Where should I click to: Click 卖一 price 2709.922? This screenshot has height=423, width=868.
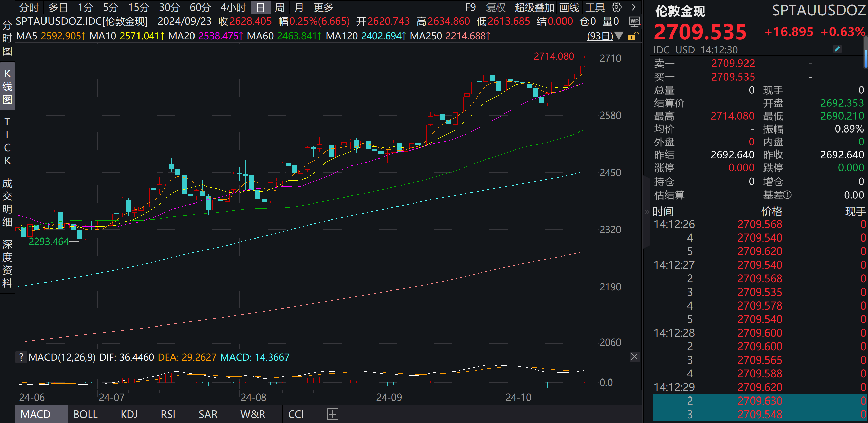click(733, 63)
